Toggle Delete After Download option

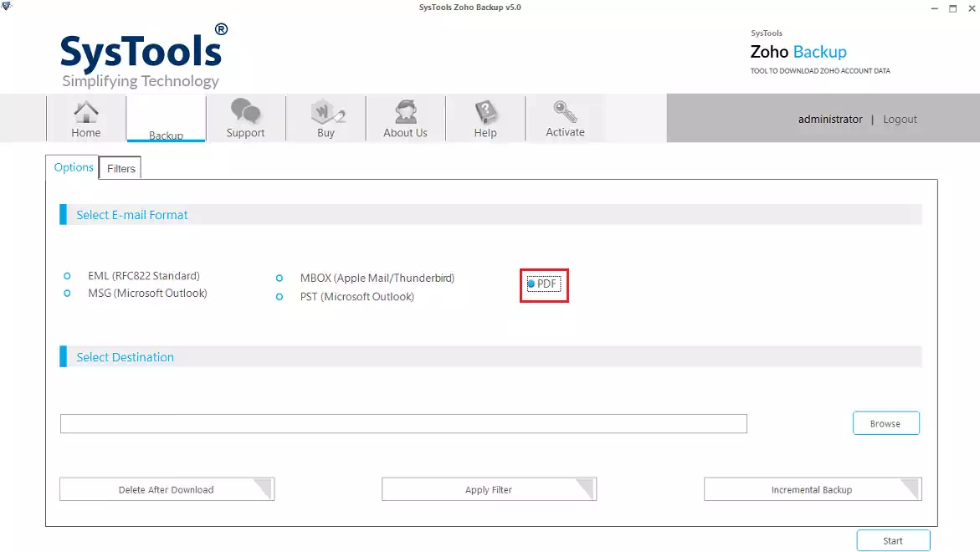coord(167,489)
